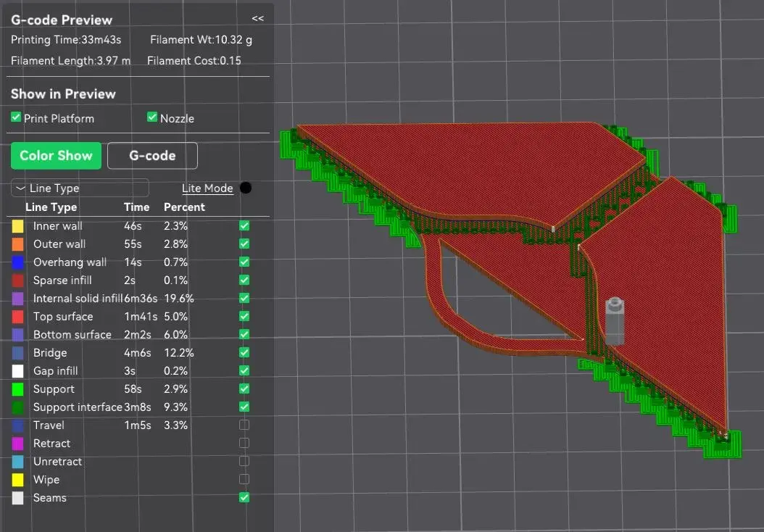764x532 pixels.
Task: Click the orange Outer wall color swatch
Action: click(x=17, y=244)
